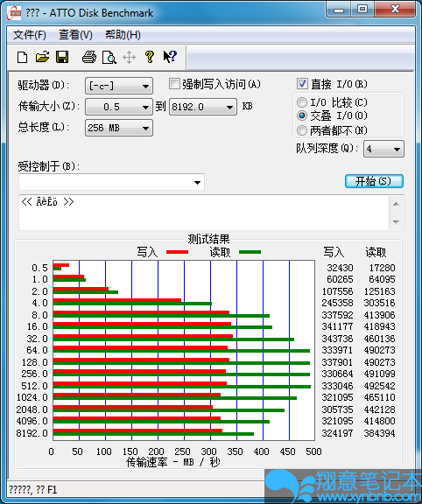Viewport: 422px width, 504px height.
Task: Click the four-way move arrows toolbar icon
Action: [129, 58]
